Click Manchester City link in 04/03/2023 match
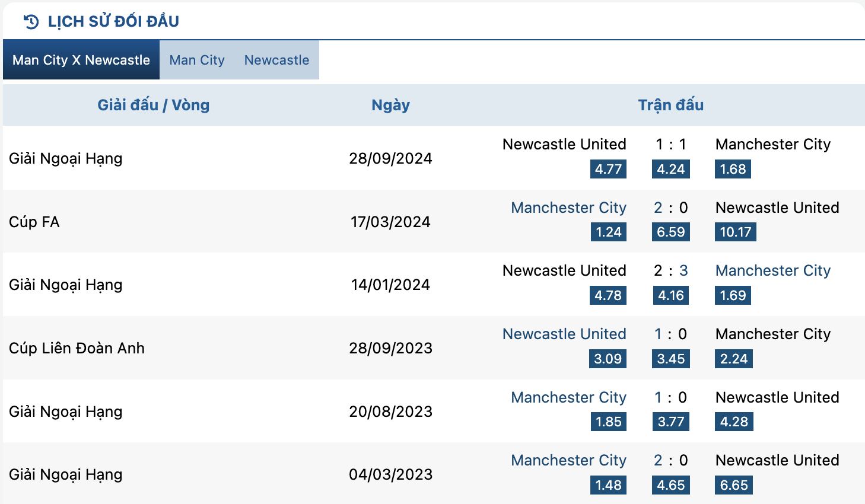The width and height of the screenshot is (865, 504). pyautogui.click(x=568, y=460)
